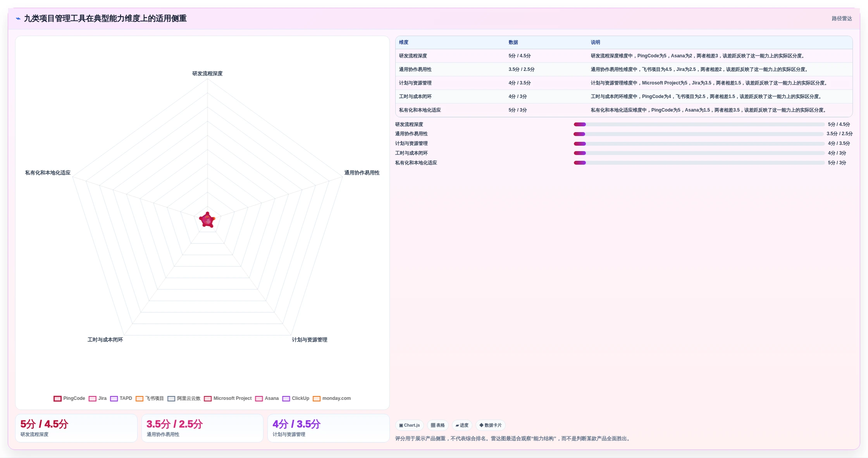The image size is (868, 458).
Task: Click the radar axis label 研发流程深度
Action: [x=207, y=74]
